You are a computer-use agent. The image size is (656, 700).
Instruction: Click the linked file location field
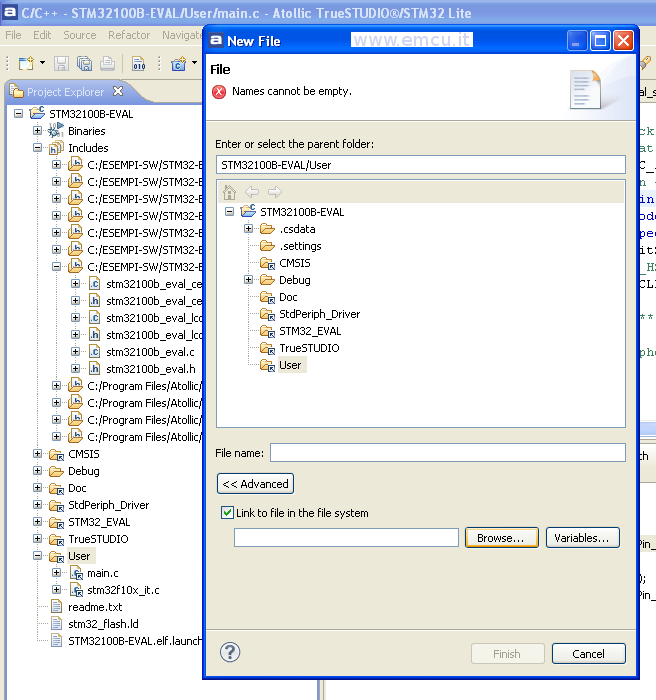[346, 538]
